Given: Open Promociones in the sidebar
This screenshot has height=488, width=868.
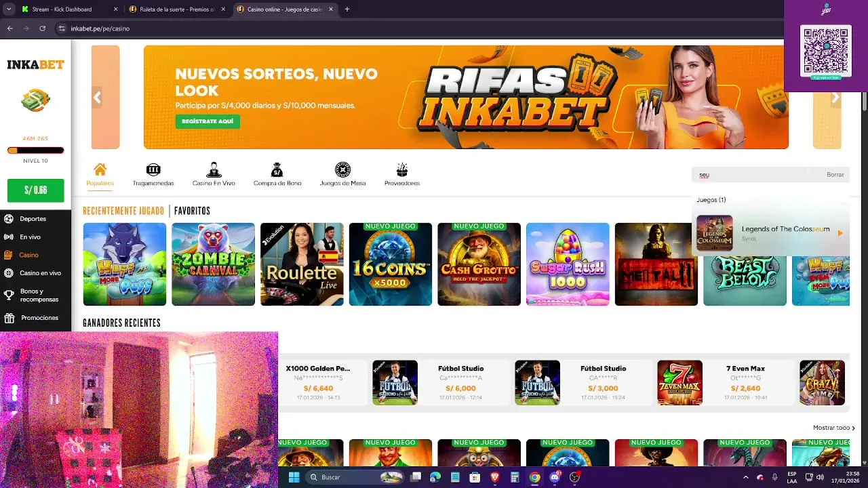Looking at the screenshot, I should click(x=39, y=318).
